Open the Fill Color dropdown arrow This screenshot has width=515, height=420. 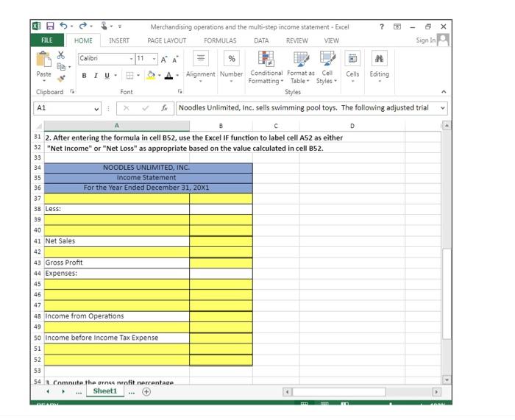(160, 76)
